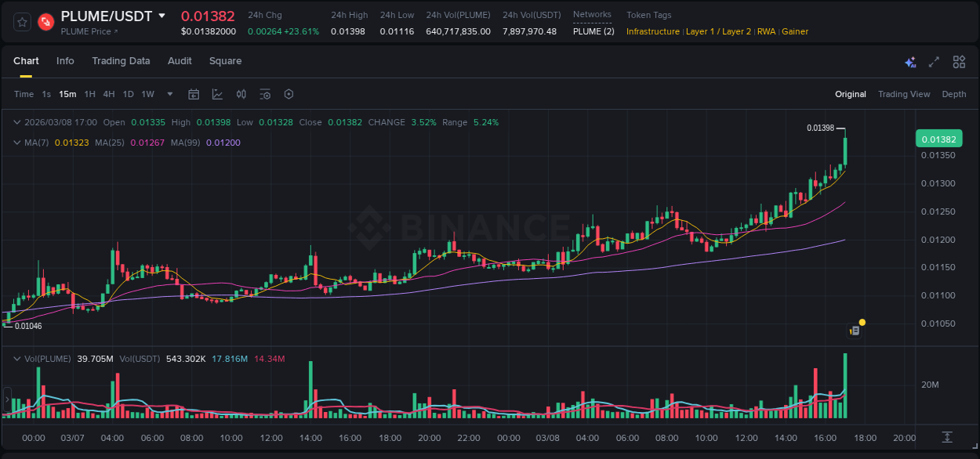Switch the chart to Depth view
Image resolution: width=980 pixels, height=459 pixels.
[x=954, y=94]
